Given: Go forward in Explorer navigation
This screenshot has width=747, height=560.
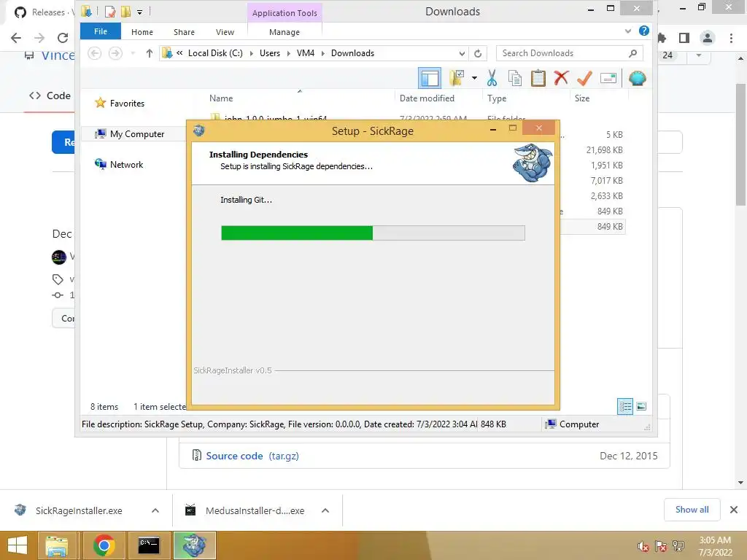Looking at the screenshot, I should pos(115,53).
